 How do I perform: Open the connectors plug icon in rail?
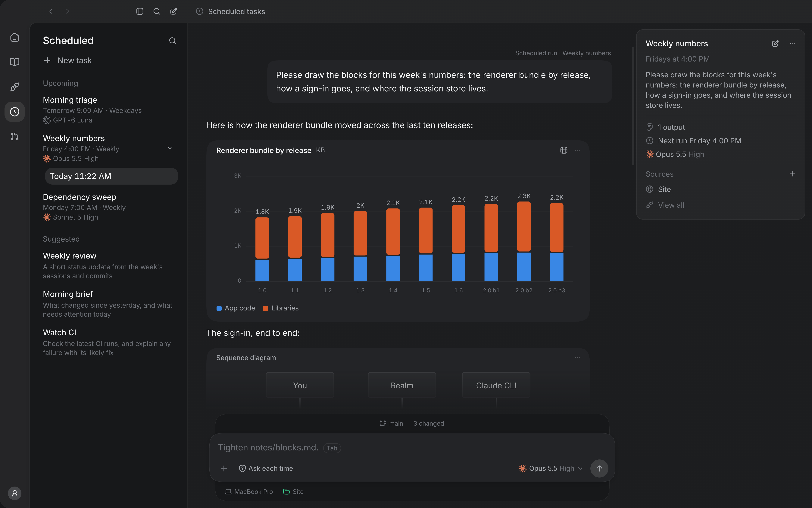pyautogui.click(x=14, y=87)
